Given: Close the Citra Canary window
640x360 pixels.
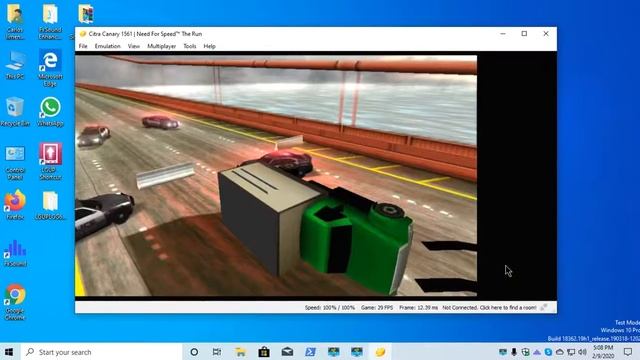Looking at the screenshot, I should point(546,34).
